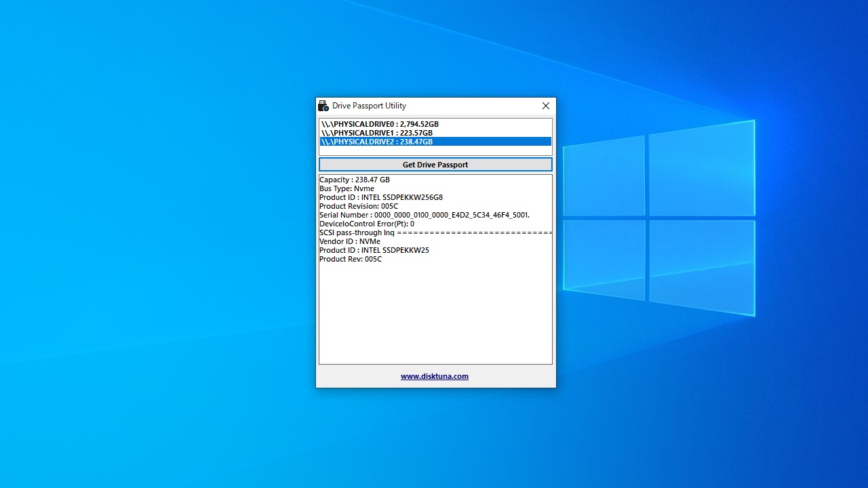Select PHYSICALDRIVE1 223.57GB entry
Image resolution: width=868 pixels, height=488 pixels.
tap(435, 133)
